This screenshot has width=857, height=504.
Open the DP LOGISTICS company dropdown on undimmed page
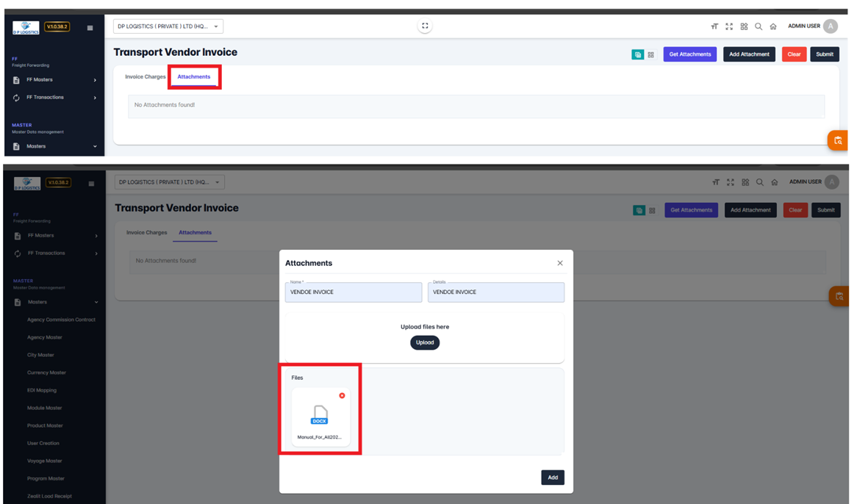pos(168,26)
